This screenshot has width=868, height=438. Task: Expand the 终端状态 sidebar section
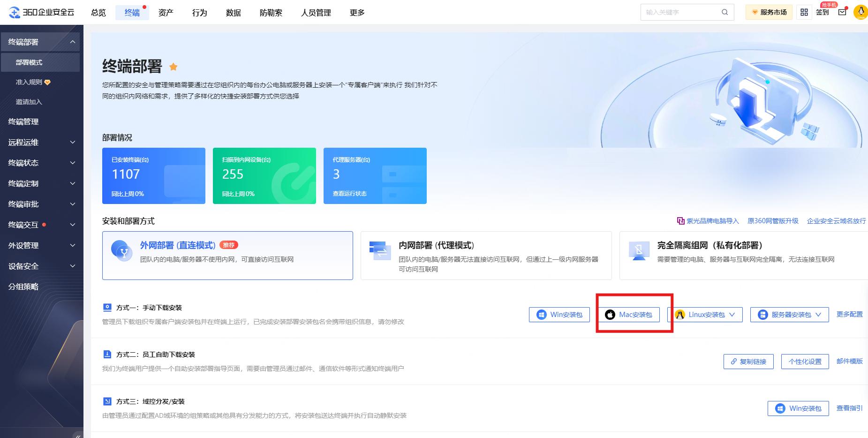tap(73, 163)
